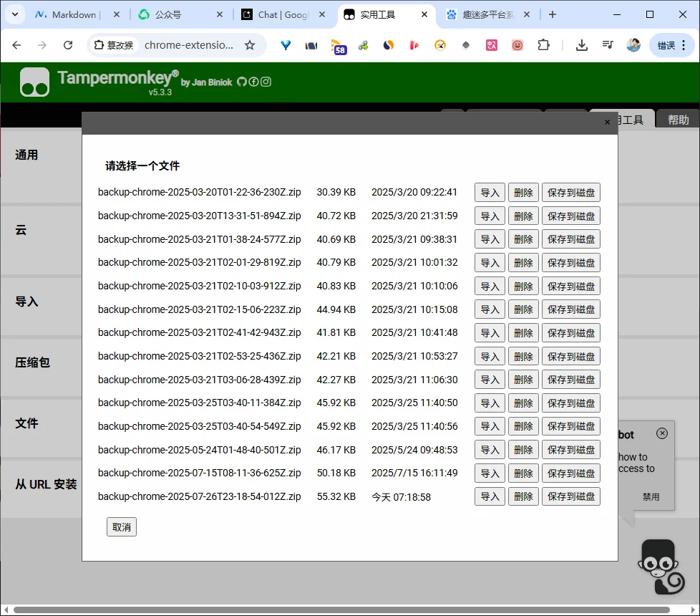This screenshot has height=616, width=700.
Task: Click the 从 URL 安装 section label
Action: (46, 484)
